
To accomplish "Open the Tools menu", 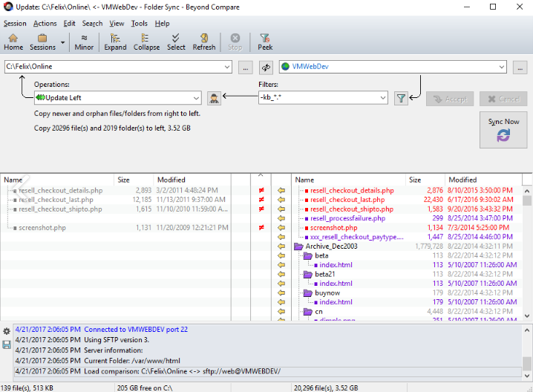I will (x=140, y=24).
